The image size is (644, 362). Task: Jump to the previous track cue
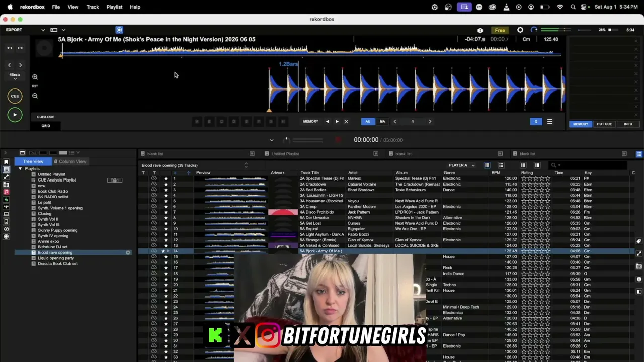point(9,48)
